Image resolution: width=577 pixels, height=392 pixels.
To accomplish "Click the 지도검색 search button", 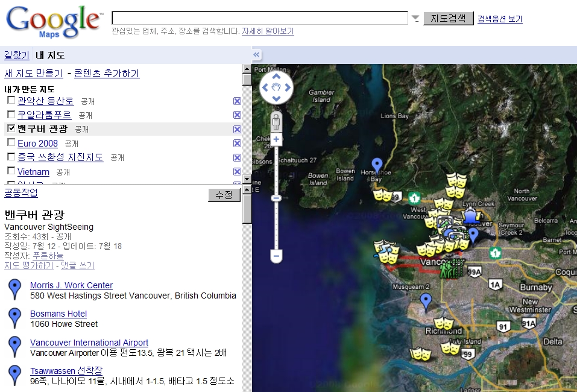I will pos(448,19).
